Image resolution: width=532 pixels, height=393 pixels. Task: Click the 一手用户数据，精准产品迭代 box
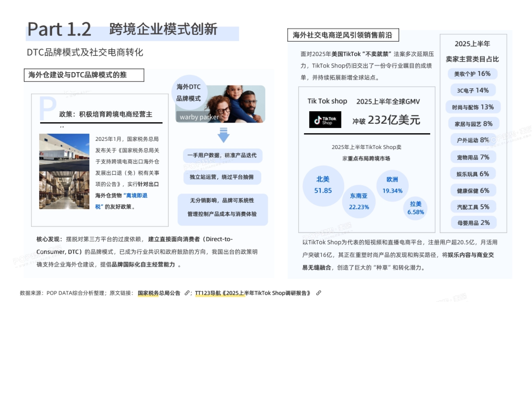click(222, 155)
